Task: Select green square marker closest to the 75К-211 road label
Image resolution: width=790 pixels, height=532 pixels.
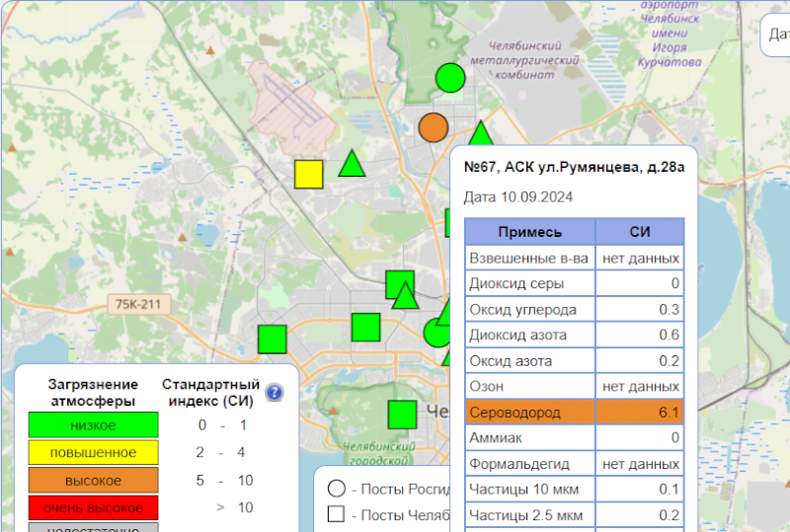Action: [273, 340]
